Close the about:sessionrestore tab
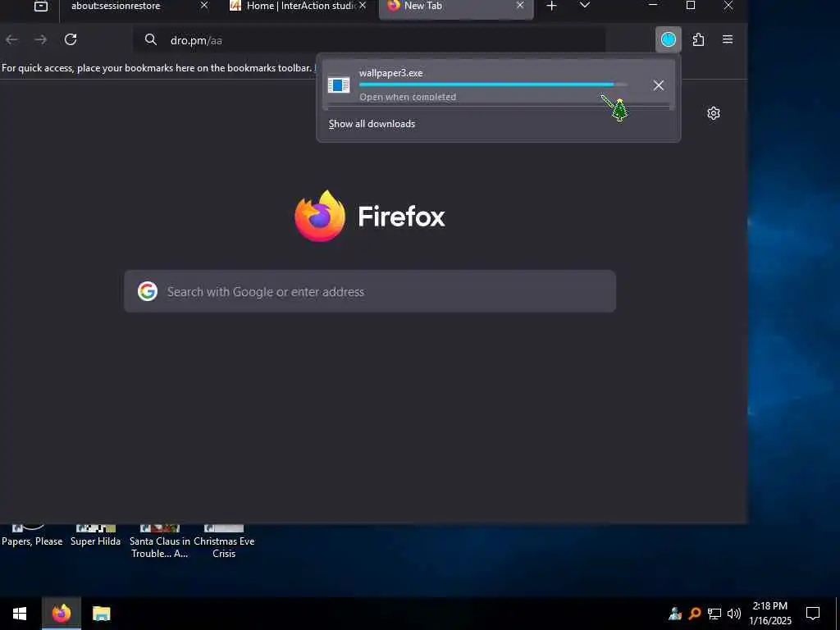Screen dimensions: 840x630 [x=204, y=6]
